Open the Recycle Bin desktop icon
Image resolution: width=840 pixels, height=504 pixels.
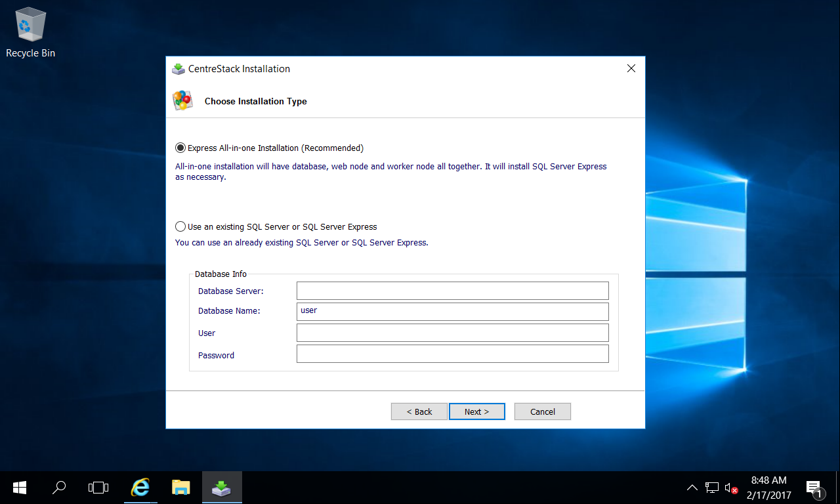pos(30,33)
